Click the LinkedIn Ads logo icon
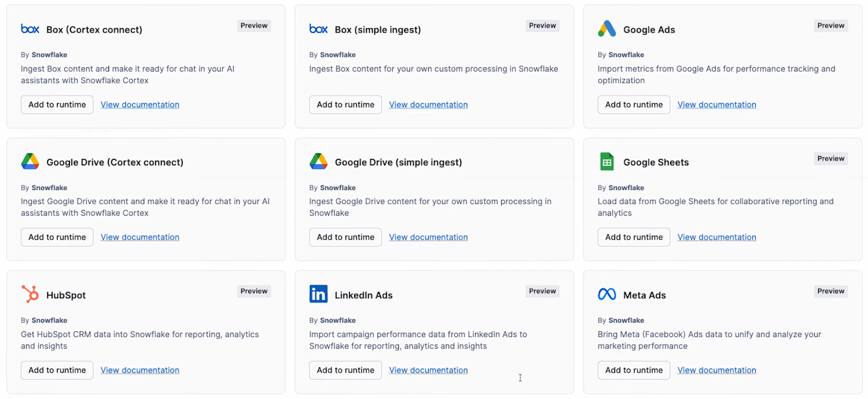The width and height of the screenshot is (868, 399). coord(318,294)
